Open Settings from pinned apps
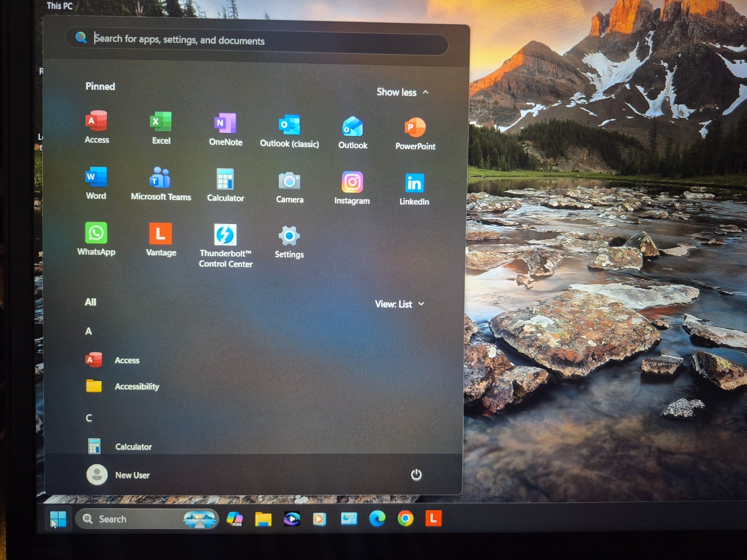 289,241
